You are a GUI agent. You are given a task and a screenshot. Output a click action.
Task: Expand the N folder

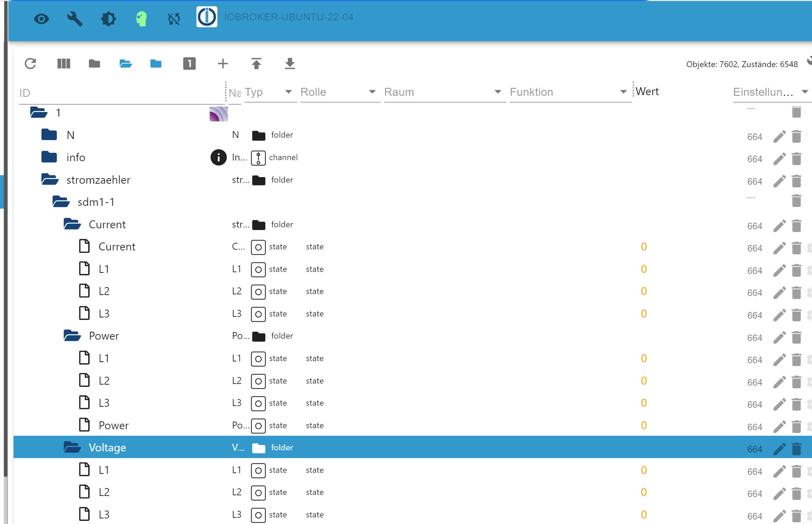tap(49, 135)
